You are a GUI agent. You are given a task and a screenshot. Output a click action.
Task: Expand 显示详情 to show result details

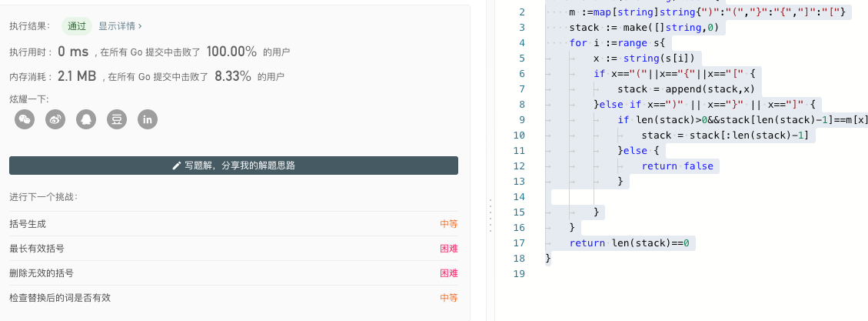(x=120, y=26)
